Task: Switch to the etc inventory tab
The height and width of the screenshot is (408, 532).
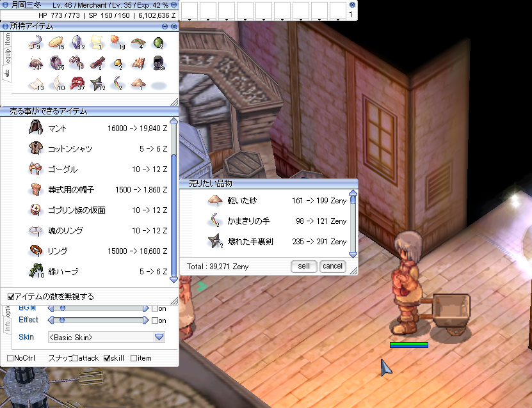Action: (x=7, y=74)
